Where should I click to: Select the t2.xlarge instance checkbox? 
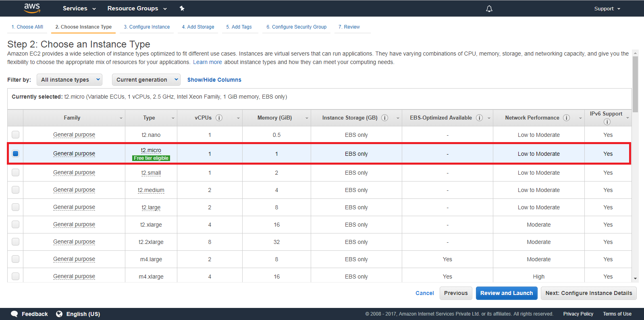point(15,224)
